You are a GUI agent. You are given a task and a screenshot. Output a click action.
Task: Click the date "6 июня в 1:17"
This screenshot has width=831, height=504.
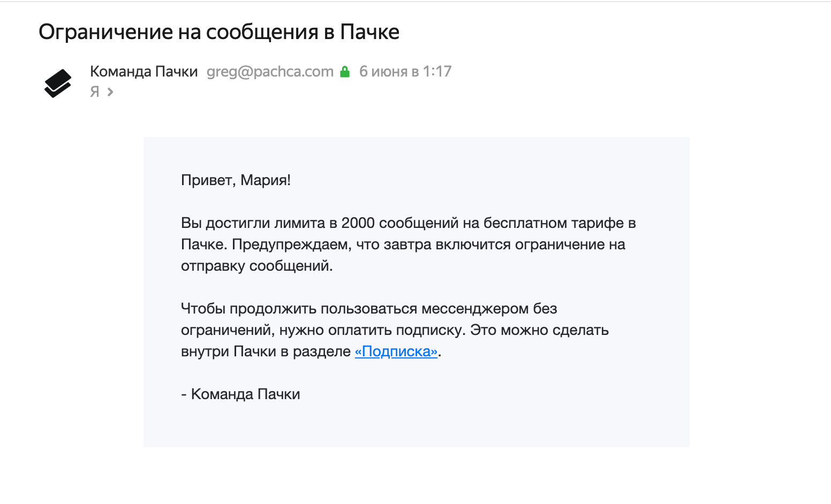coord(405,72)
